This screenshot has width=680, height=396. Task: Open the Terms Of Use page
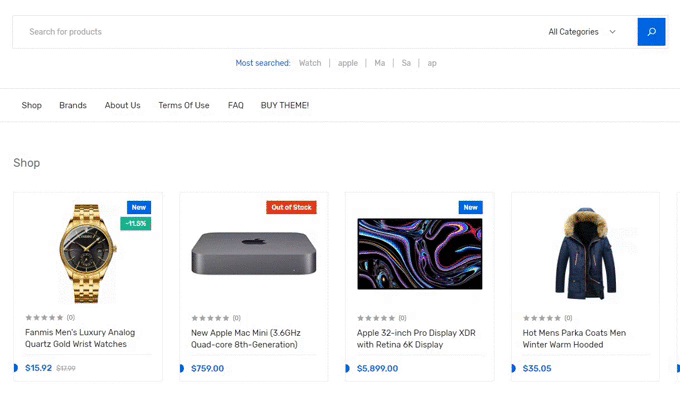[x=184, y=105]
